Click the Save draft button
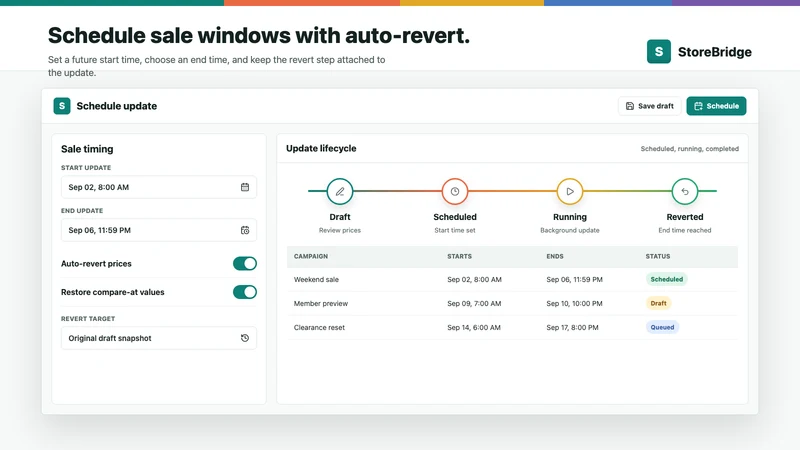 point(649,106)
